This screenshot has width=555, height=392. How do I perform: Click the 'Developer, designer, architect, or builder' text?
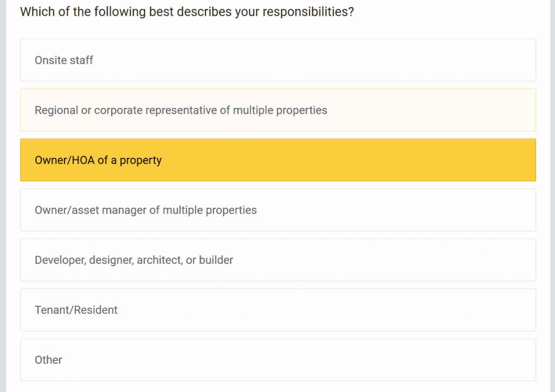[x=134, y=260]
